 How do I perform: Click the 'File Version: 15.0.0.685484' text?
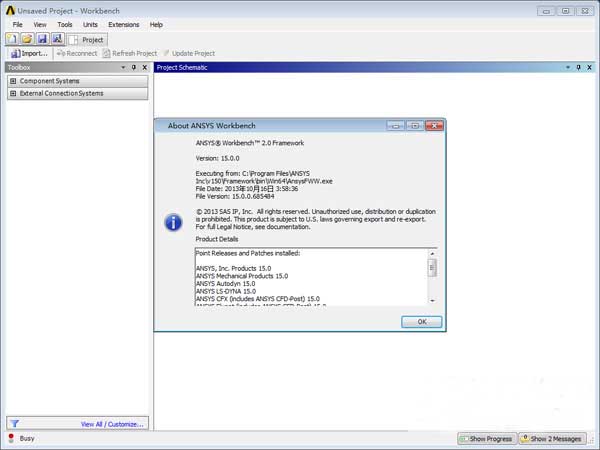click(235, 196)
